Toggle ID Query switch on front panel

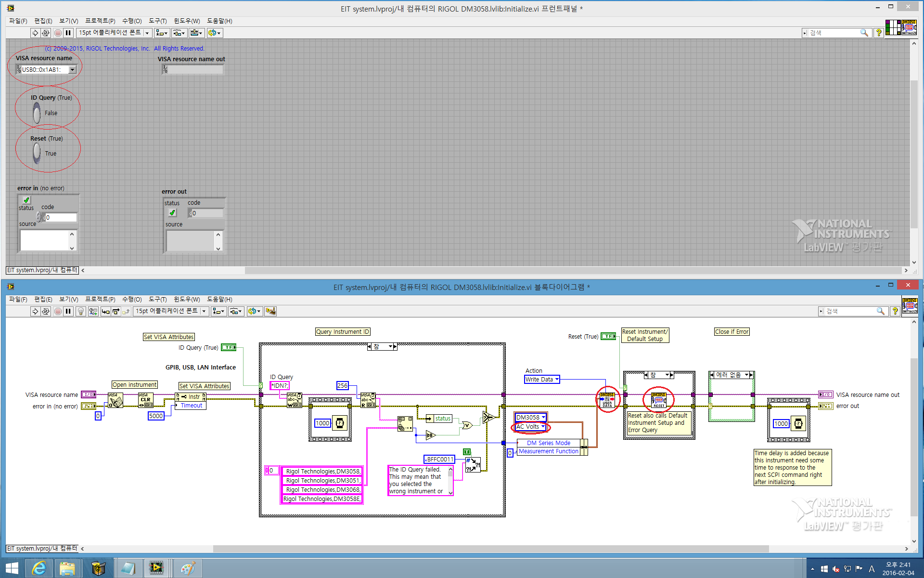[37, 113]
